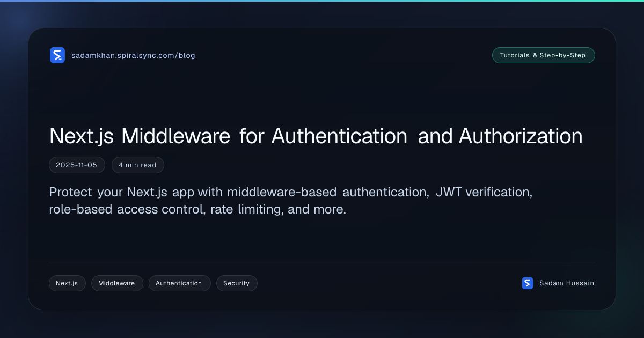
Task: Click the Next.js Middleware article title
Action: (x=316, y=136)
